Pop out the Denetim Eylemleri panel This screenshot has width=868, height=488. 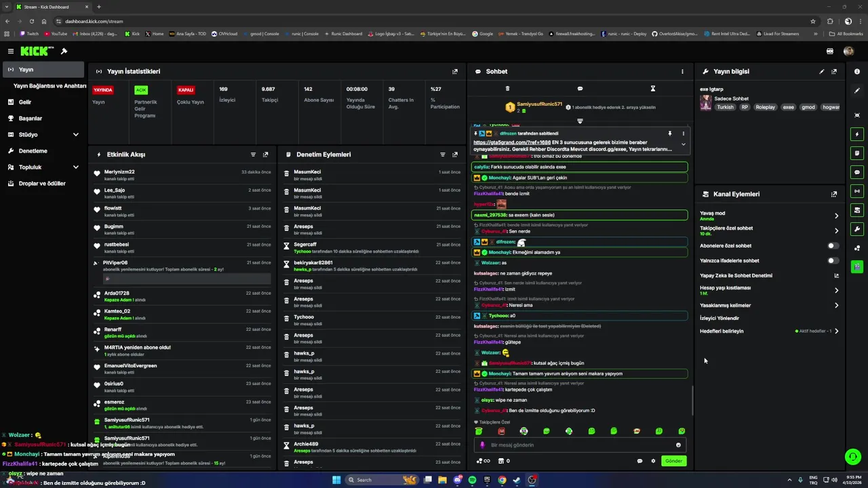[455, 155]
